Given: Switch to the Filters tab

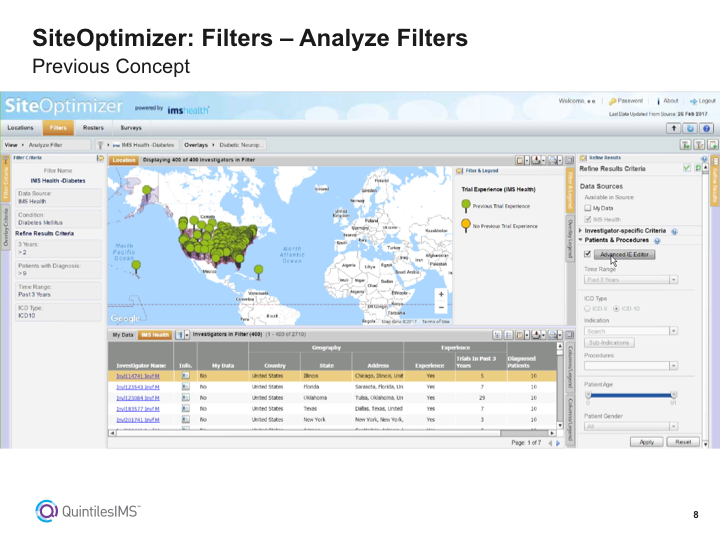Looking at the screenshot, I should point(58,128).
